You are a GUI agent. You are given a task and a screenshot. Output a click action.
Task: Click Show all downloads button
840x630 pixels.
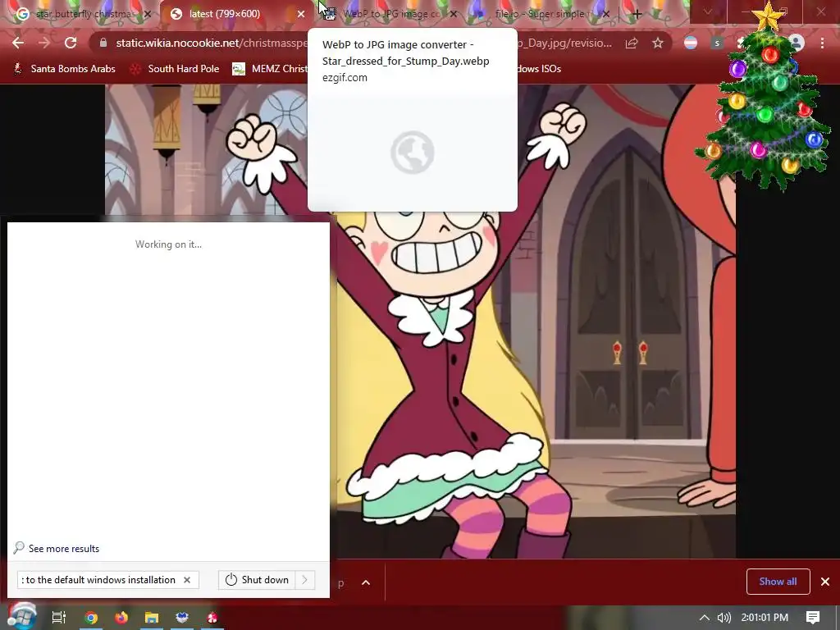tap(778, 582)
